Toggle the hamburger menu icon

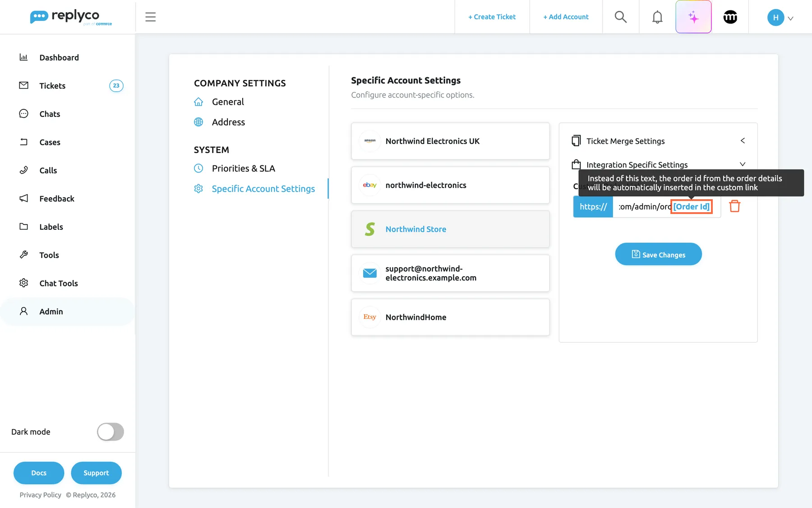click(150, 17)
